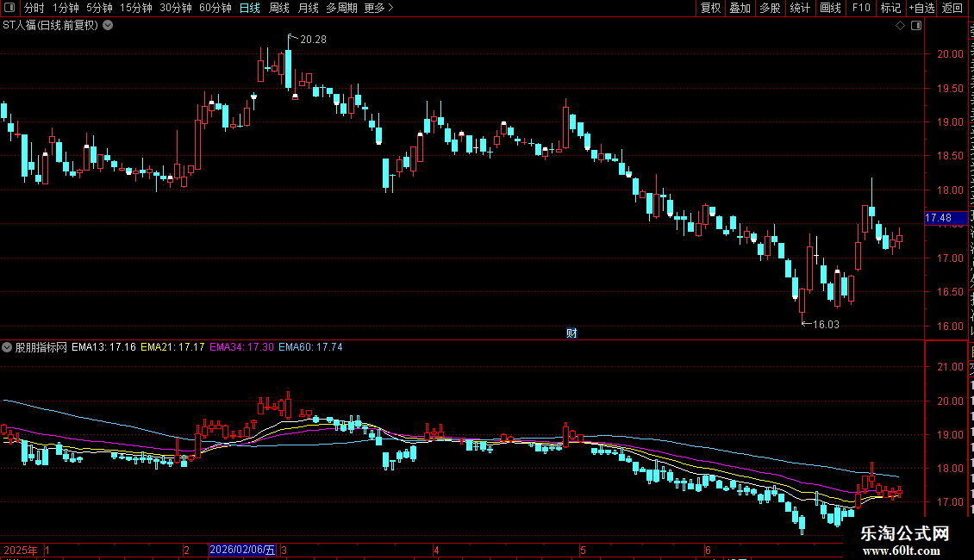Click 叠加 overlay button

click(x=740, y=8)
